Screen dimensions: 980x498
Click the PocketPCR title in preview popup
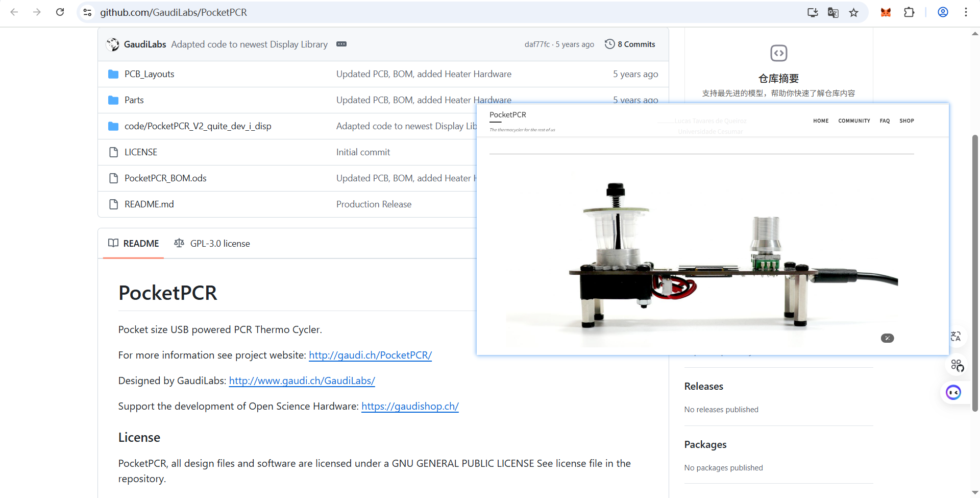tap(507, 115)
